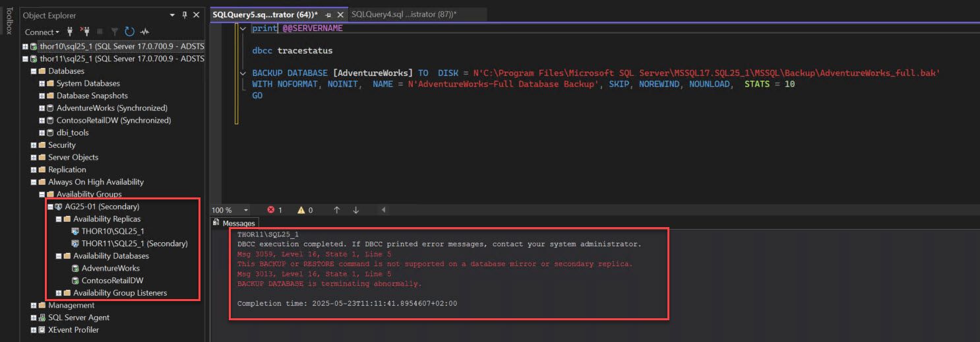Open the Toolbox side tab
Viewport: 980px width, 342px height.
9,21
